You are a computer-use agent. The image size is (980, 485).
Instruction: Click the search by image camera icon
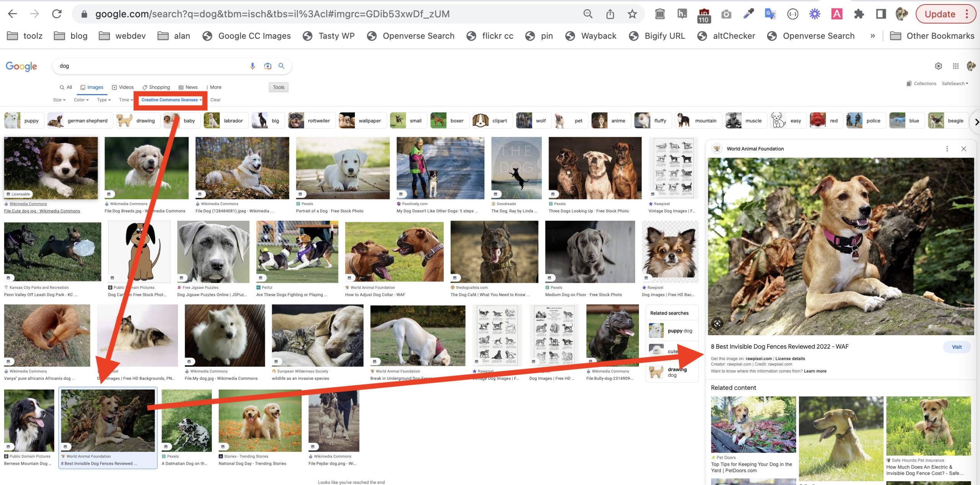tap(268, 66)
